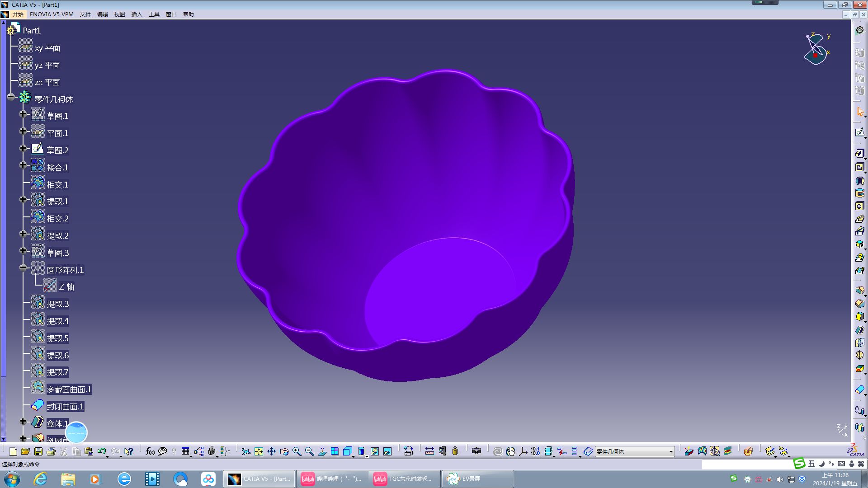Zoom in with the magnifier plus

tap(297, 451)
